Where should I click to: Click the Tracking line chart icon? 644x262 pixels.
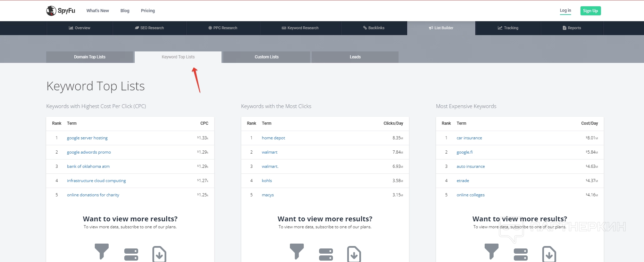click(x=500, y=28)
